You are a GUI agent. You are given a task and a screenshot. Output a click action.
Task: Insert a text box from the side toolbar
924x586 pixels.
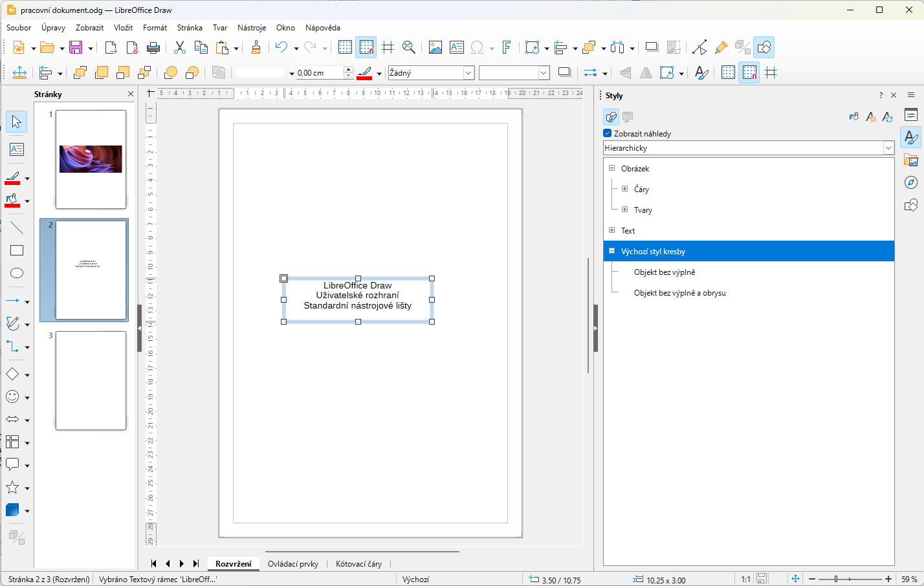click(17, 149)
